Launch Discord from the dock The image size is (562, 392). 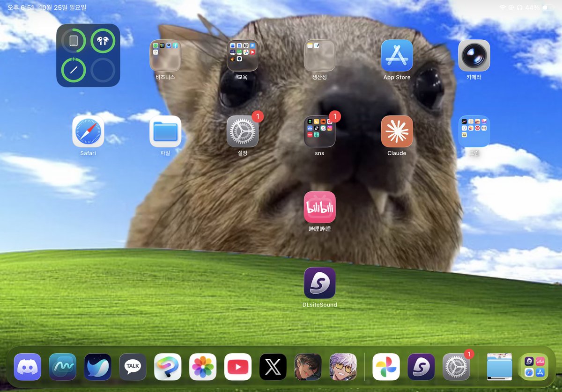coord(28,367)
